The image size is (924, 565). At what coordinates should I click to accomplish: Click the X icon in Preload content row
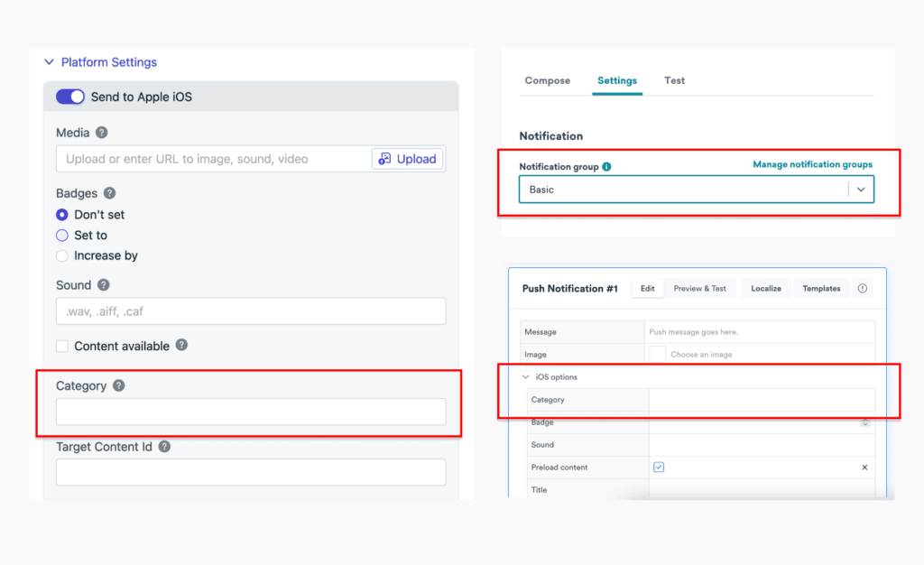tap(864, 468)
